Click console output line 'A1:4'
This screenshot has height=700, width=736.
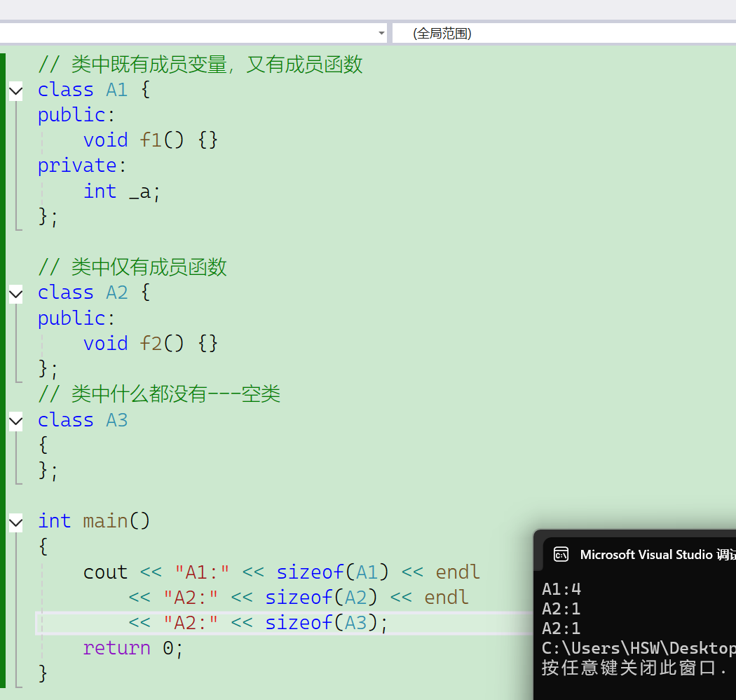(561, 589)
